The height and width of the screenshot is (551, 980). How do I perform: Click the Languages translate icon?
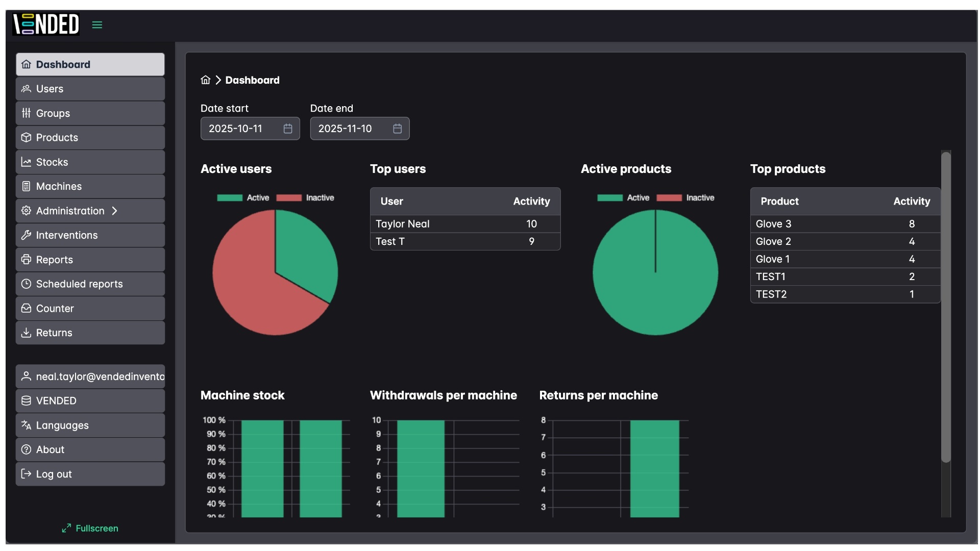pyautogui.click(x=26, y=425)
